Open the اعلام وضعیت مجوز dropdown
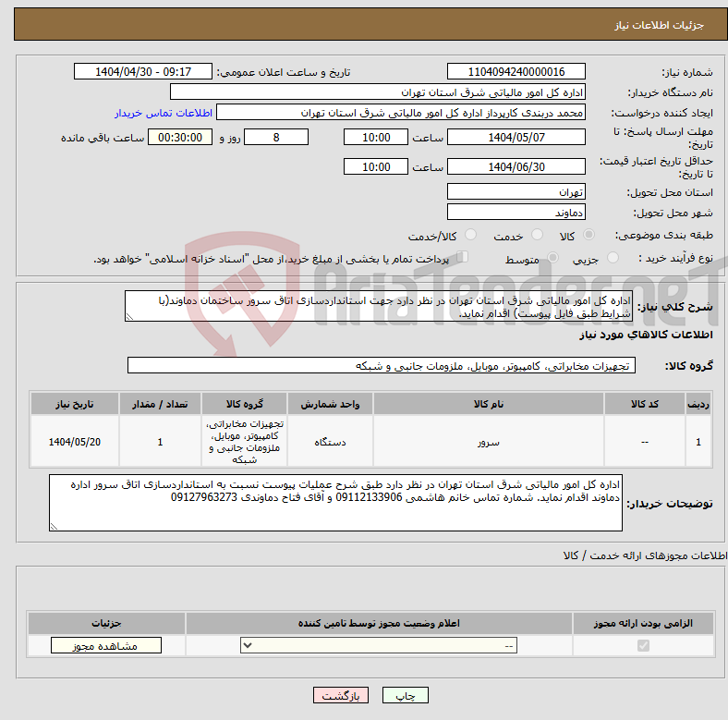The width and height of the screenshot is (728, 720). (379, 646)
